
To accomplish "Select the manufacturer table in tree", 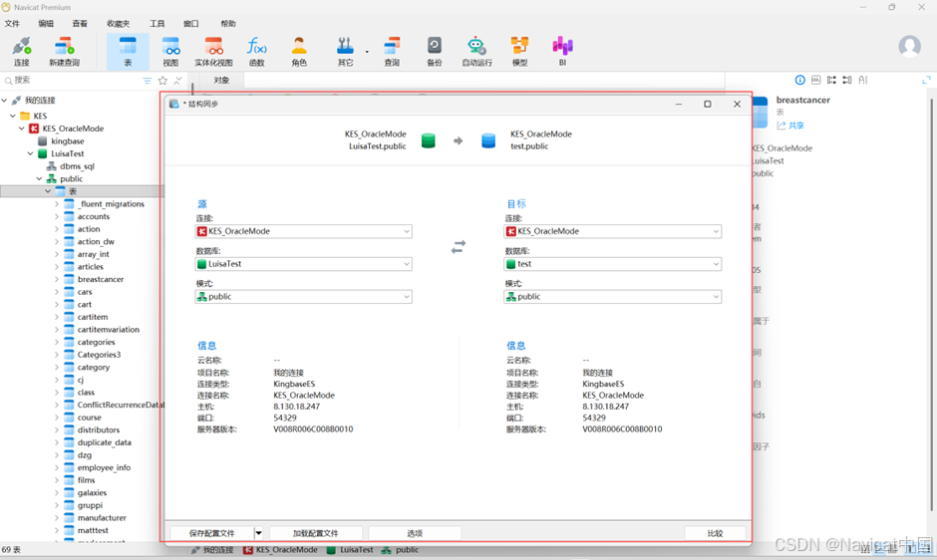I will point(102,517).
